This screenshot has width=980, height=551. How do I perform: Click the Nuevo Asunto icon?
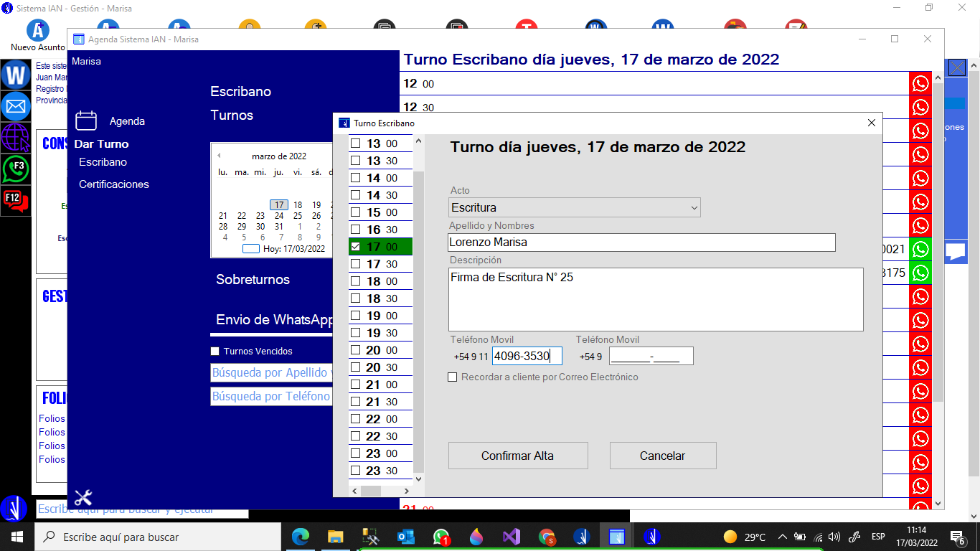37,32
